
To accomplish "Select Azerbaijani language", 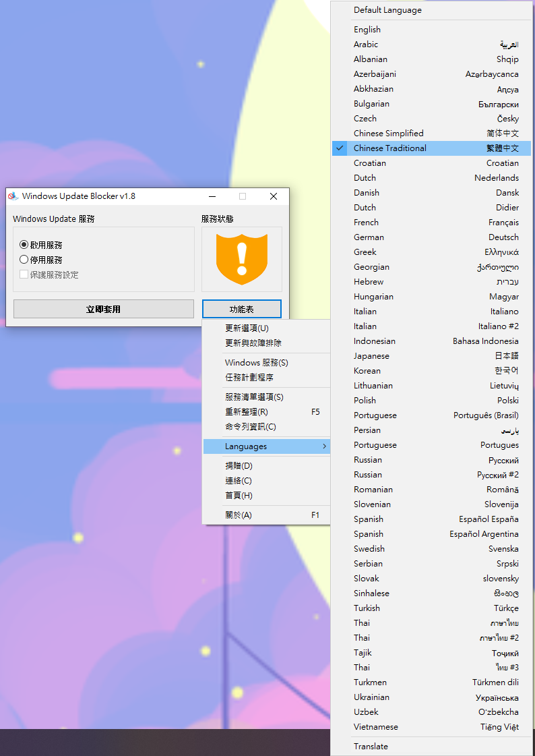I will click(x=431, y=74).
